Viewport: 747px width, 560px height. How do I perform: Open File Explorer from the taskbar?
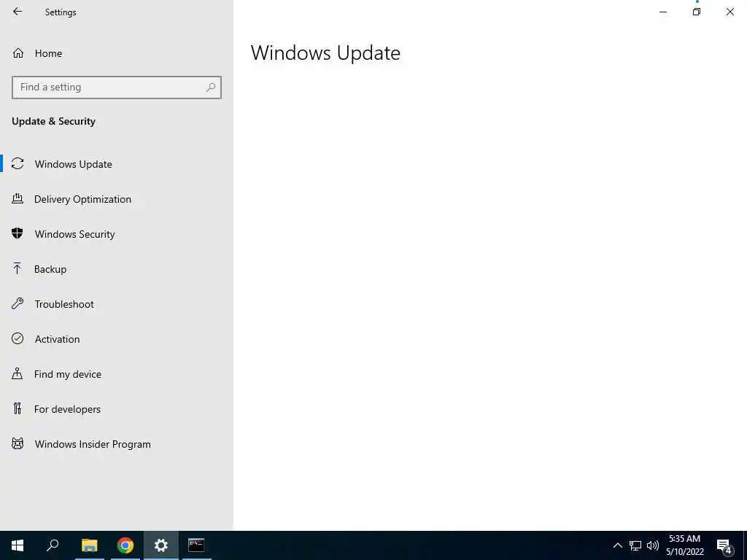pyautogui.click(x=89, y=545)
